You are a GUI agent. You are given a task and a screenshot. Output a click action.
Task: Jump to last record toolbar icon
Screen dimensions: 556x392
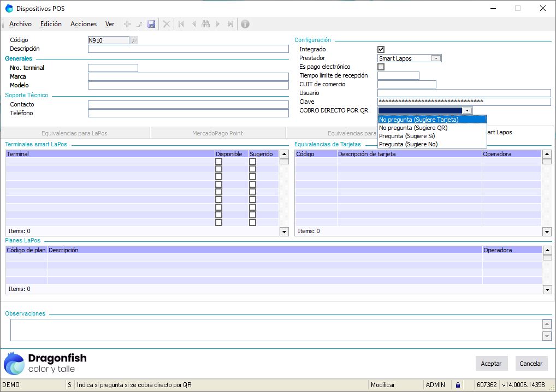pos(230,24)
